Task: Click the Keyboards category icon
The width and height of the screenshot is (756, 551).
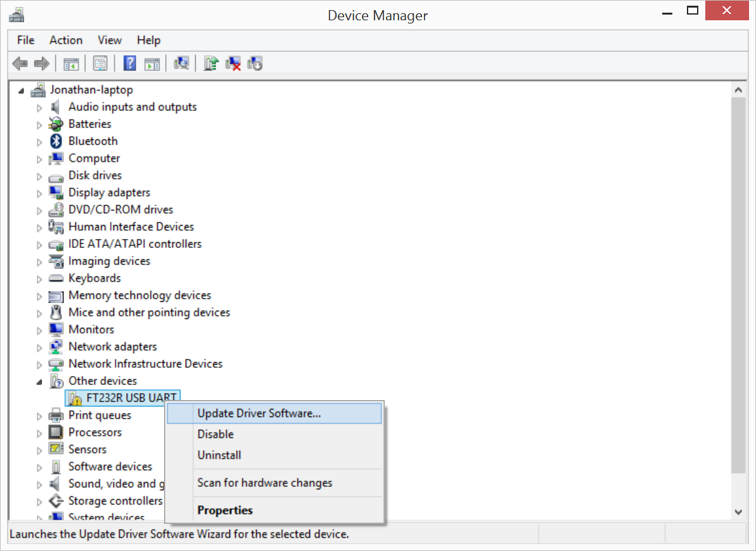Action: pyautogui.click(x=56, y=278)
